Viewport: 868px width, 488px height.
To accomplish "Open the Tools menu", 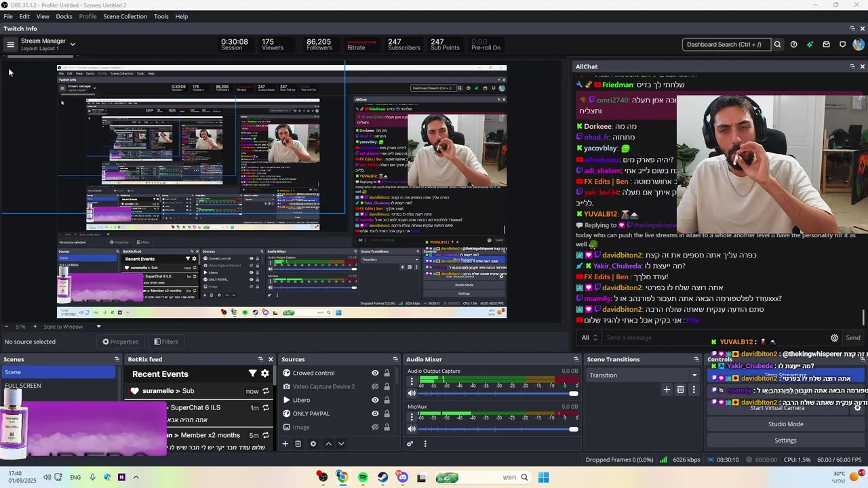I will [x=161, y=16].
